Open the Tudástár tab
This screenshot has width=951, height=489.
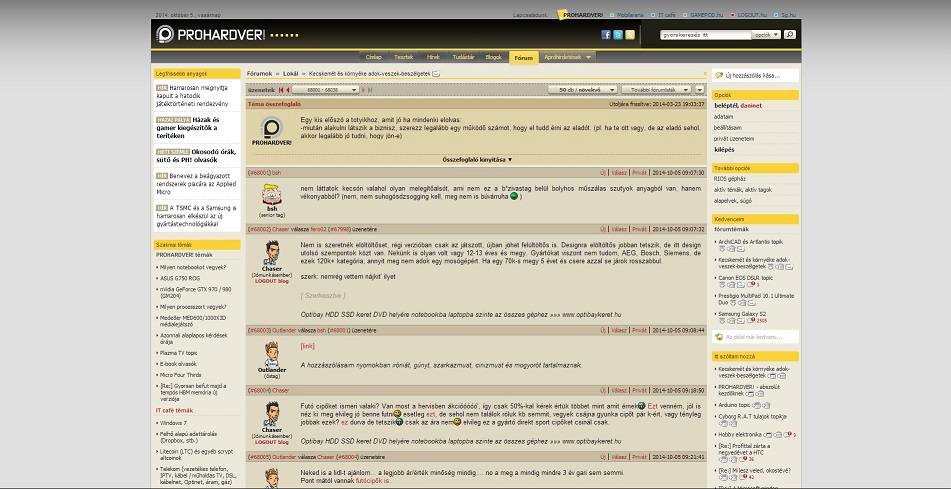tap(463, 57)
